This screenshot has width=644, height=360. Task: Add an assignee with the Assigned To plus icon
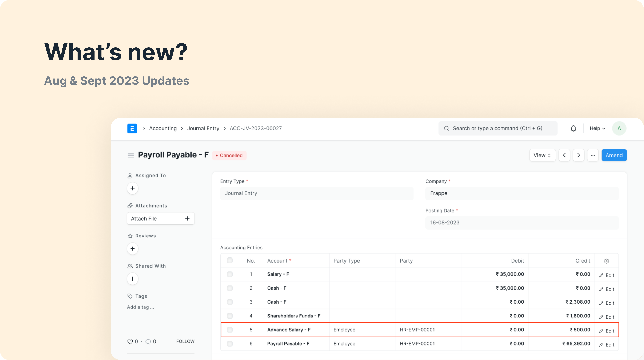tap(133, 188)
